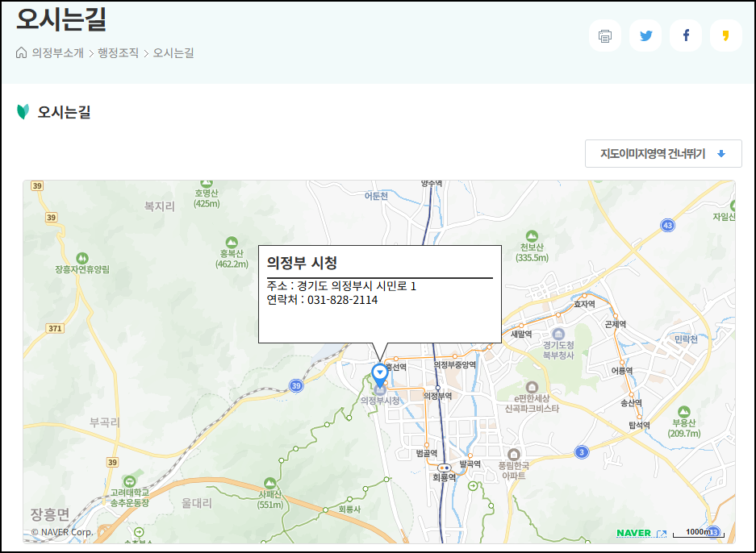
Task: Share the page via the Facebook icon
Action: [x=686, y=35]
